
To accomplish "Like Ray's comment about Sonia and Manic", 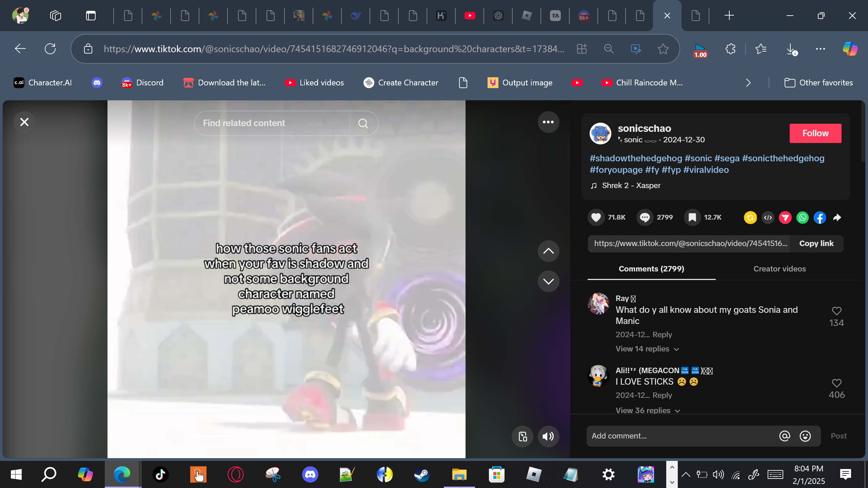I will (836, 311).
